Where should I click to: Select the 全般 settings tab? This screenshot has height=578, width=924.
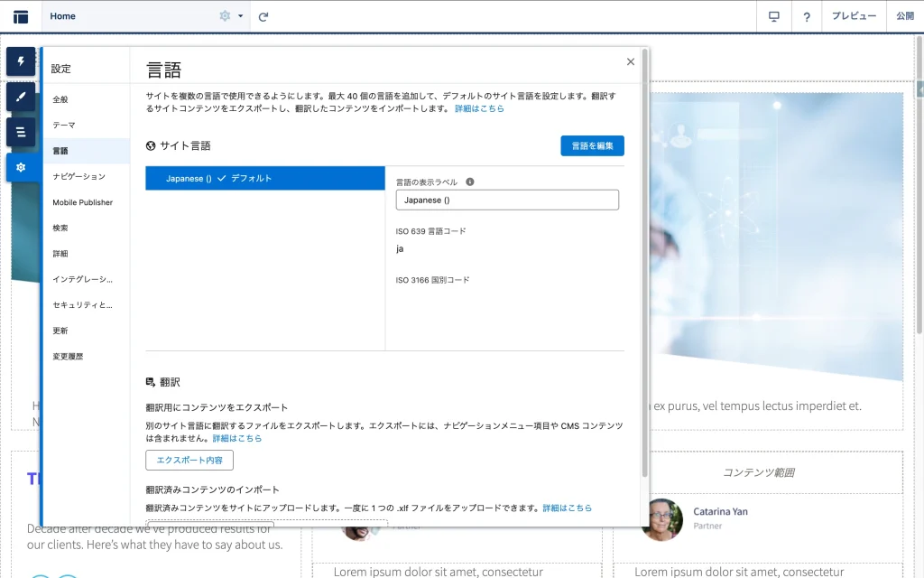point(60,99)
